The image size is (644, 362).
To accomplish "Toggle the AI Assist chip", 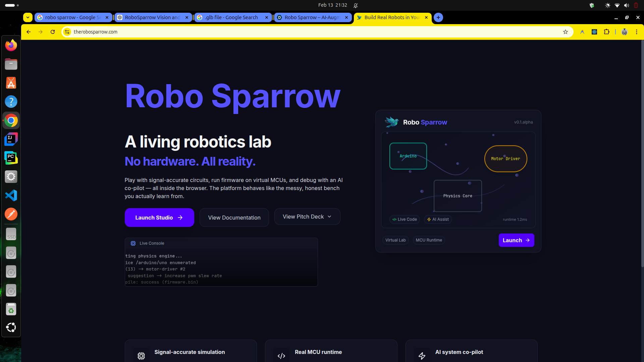I will pyautogui.click(x=438, y=219).
